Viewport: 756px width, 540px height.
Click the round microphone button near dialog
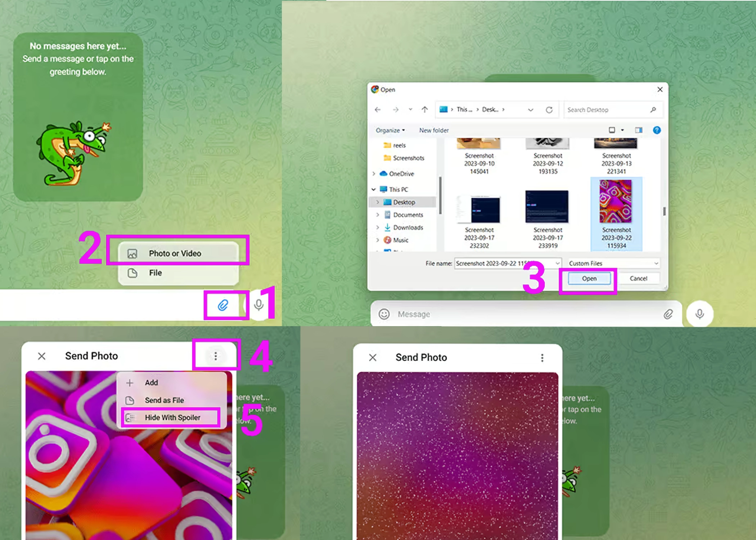(x=699, y=314)
